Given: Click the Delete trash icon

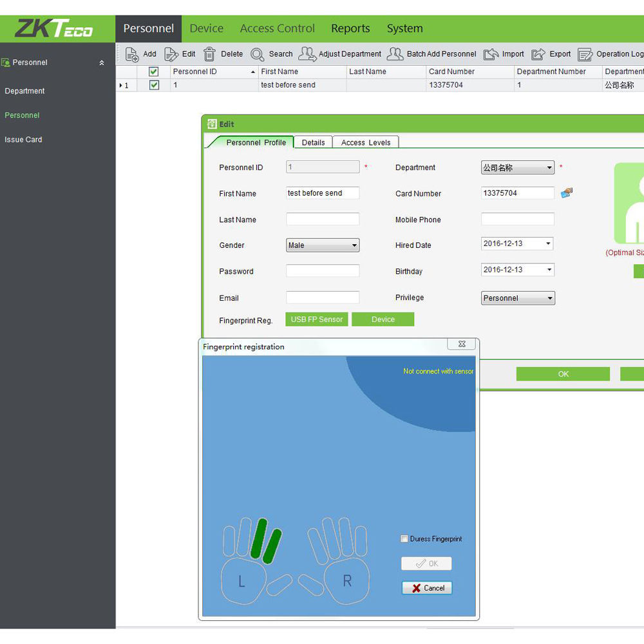Looking at the screenshot, I should pos(209,54).
